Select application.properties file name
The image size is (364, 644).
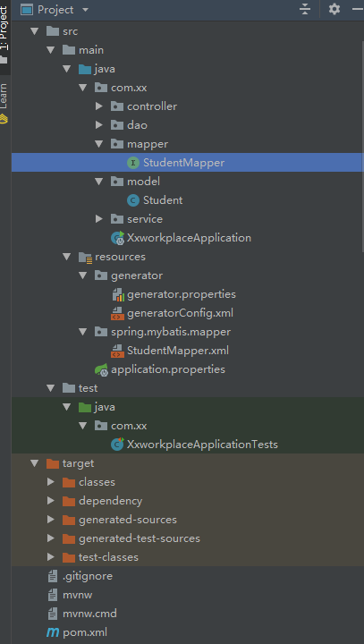(168, 369)
